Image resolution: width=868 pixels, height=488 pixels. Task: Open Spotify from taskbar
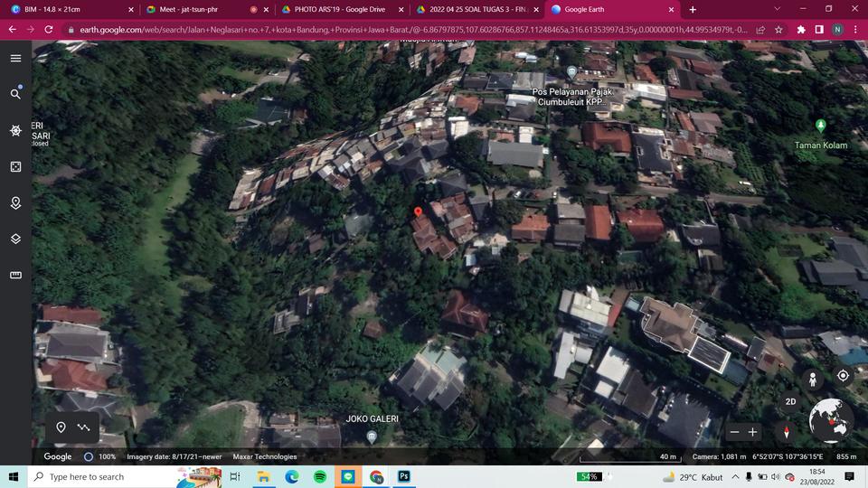point(320,476)
